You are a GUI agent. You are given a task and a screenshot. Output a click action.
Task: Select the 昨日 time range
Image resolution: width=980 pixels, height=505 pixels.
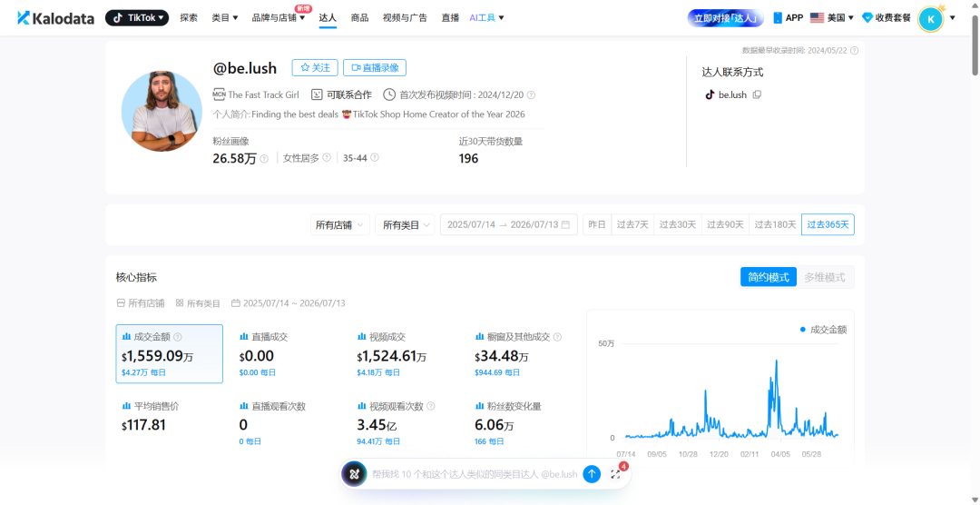597,224
